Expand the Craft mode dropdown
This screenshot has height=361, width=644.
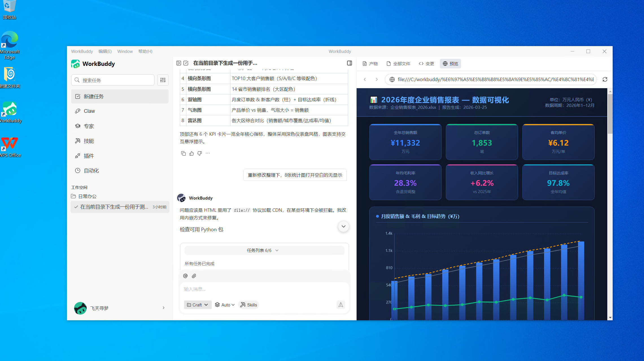tap(197, 305)
